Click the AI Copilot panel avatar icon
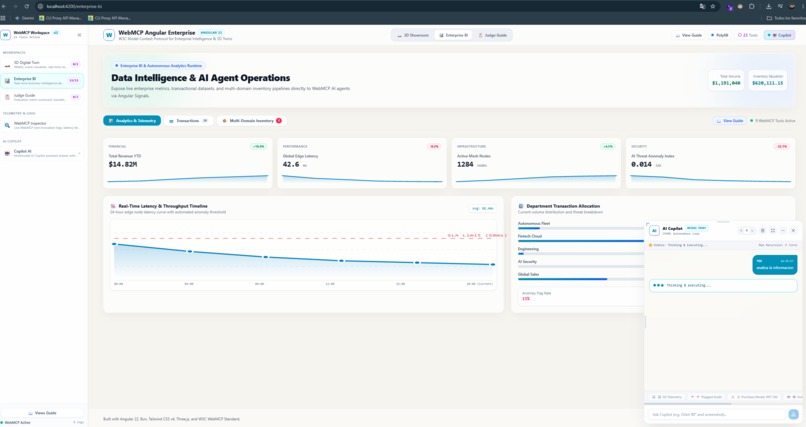 pos(654,231)
